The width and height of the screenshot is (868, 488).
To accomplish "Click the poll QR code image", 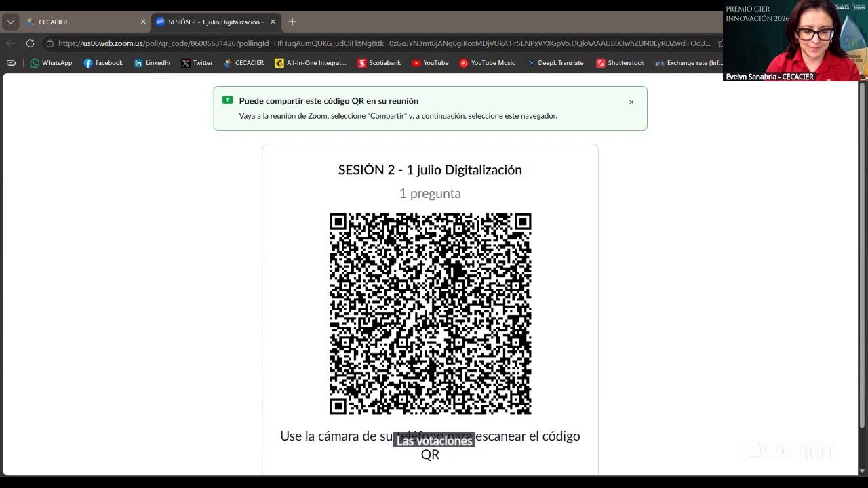I will [x=431, y=314].
